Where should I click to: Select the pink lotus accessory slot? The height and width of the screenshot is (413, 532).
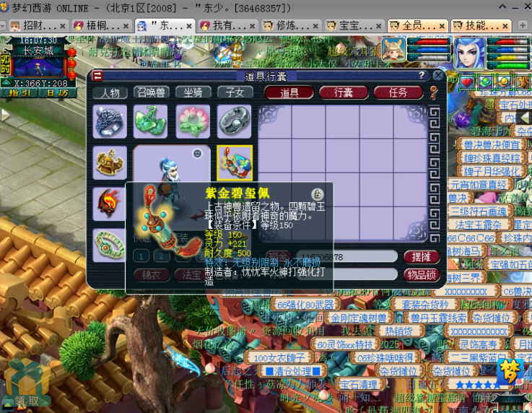coord(193,121)
